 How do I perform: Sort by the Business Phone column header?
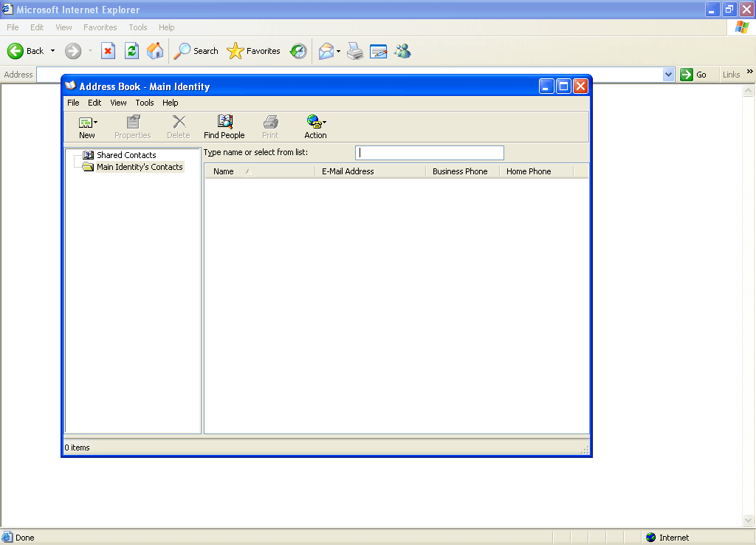tap(463, 171)
